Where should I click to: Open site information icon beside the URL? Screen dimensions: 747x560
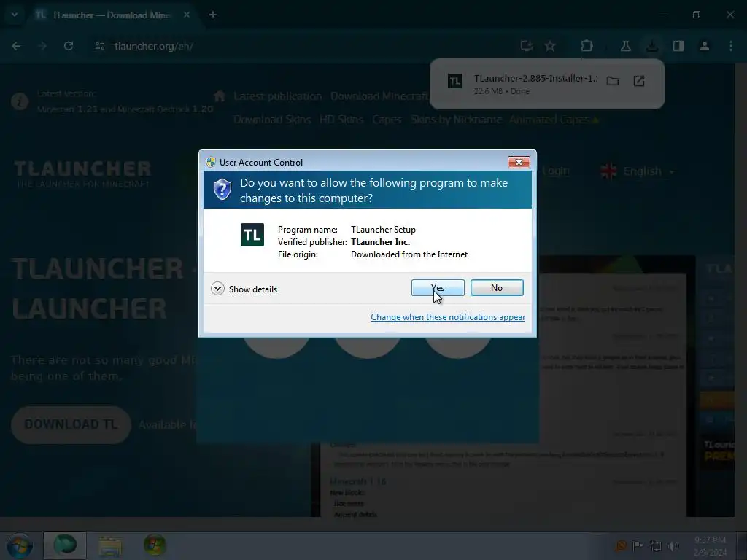click(99, 46)
